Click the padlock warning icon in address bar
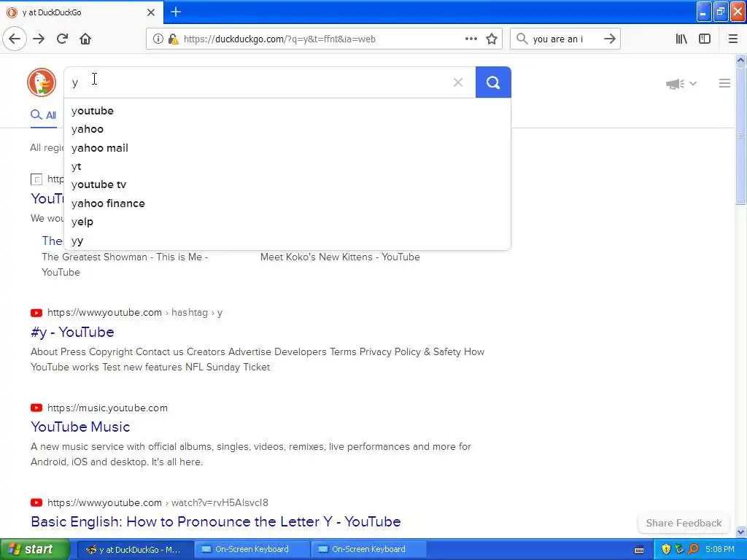The height and width of the screenshot is (560, 747). tap(173, 39)
